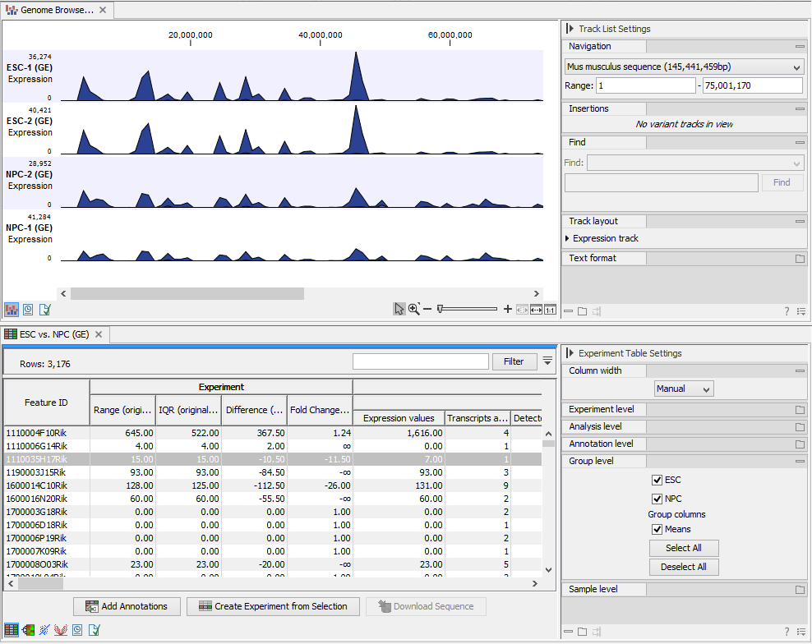Open the volcano plot view icon

pos(61,630)
